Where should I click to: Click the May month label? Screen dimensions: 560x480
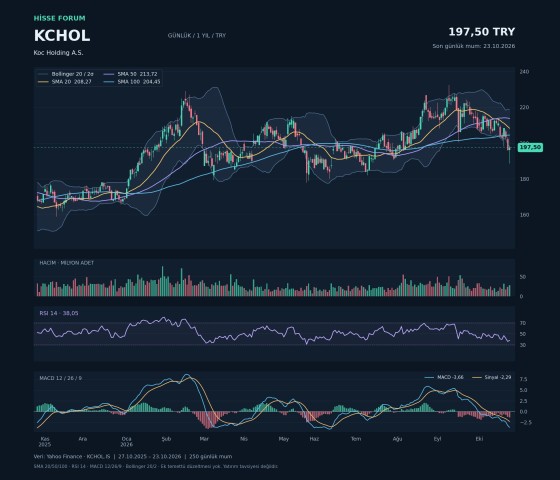[284, 439]
